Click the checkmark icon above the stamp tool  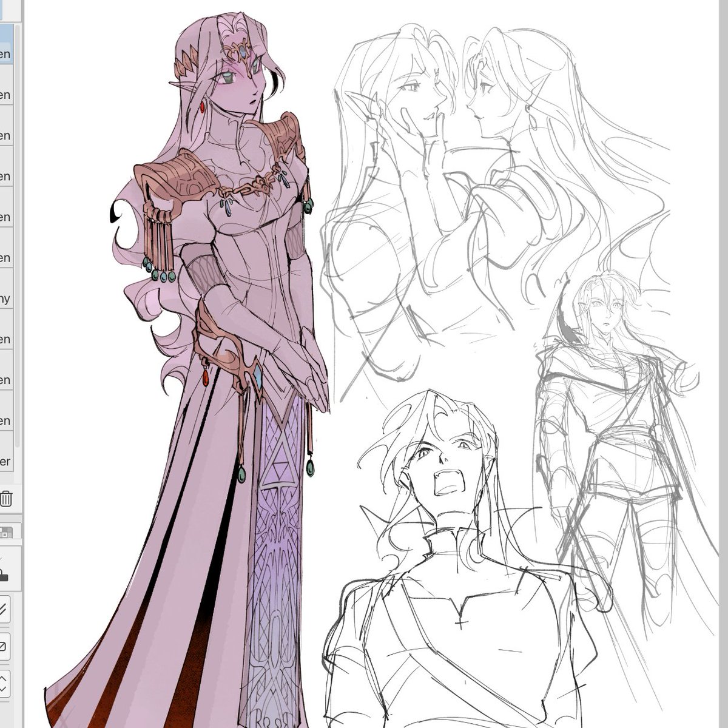click(4, 556)
